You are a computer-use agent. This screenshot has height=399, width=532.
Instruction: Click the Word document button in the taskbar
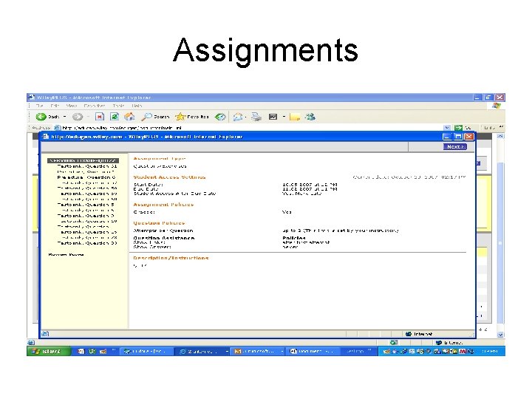point(312,351)
